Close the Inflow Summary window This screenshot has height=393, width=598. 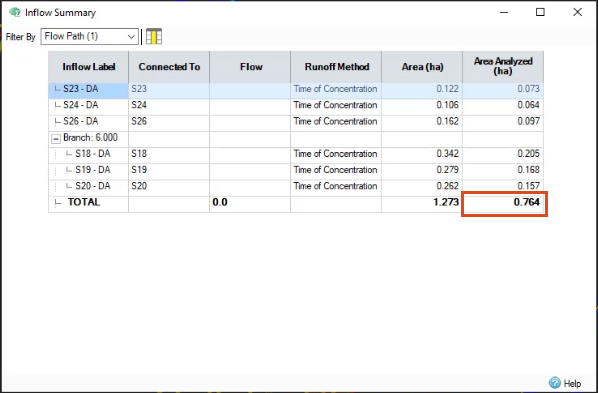pos(577,12)
